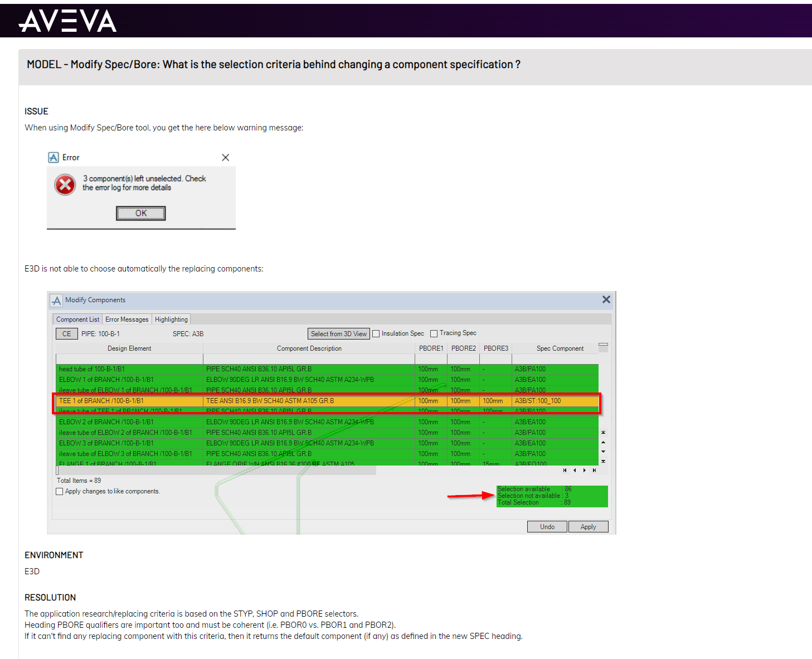This screenshot has width=812, height=659.
Task: Click the Apply button
Action: [588, 527]
